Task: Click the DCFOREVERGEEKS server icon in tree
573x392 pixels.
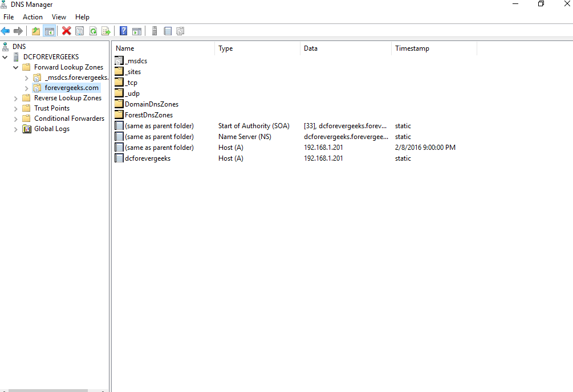Action: click(x=16, y=57)
